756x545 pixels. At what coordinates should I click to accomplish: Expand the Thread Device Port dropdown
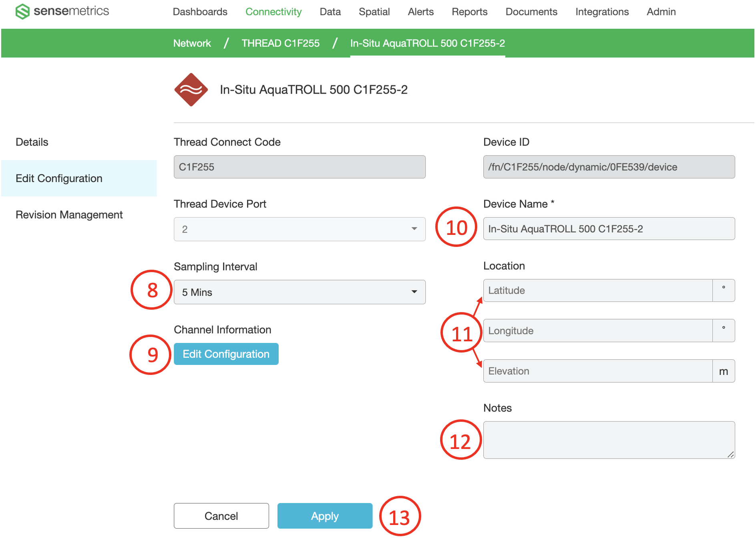[300, 229]
